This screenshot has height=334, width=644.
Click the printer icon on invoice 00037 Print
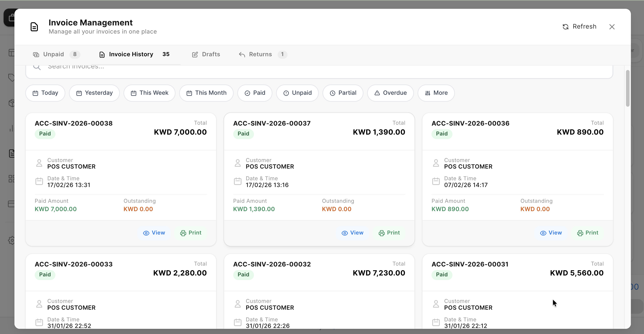coord(381,233)
